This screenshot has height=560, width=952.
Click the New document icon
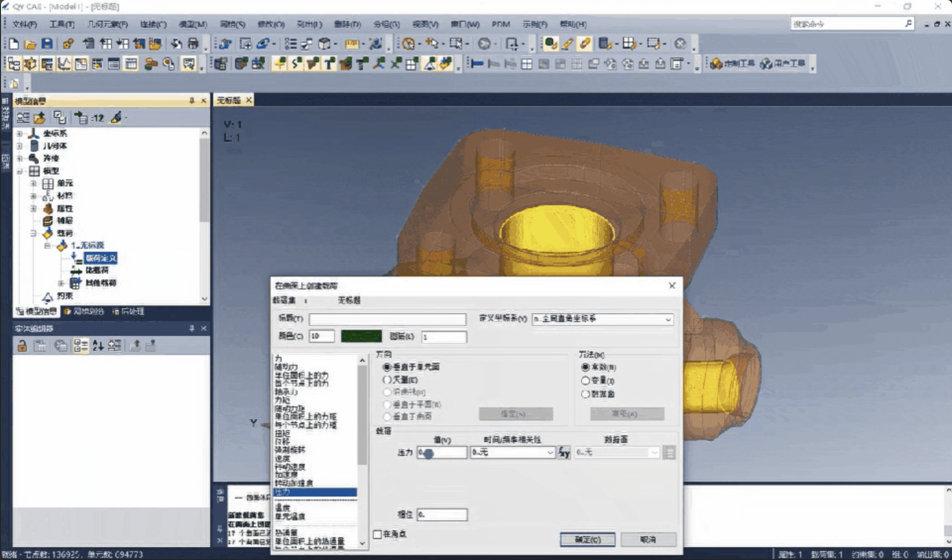coord(14,44)
